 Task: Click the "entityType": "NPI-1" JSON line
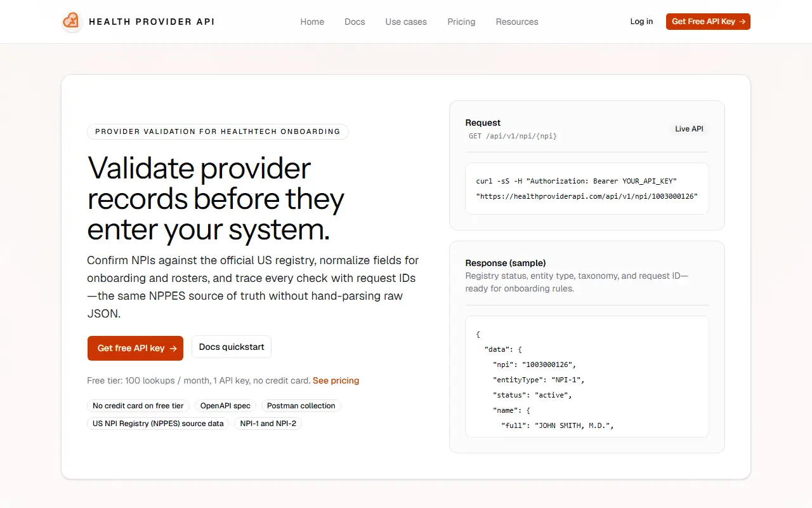pos(539,380)
